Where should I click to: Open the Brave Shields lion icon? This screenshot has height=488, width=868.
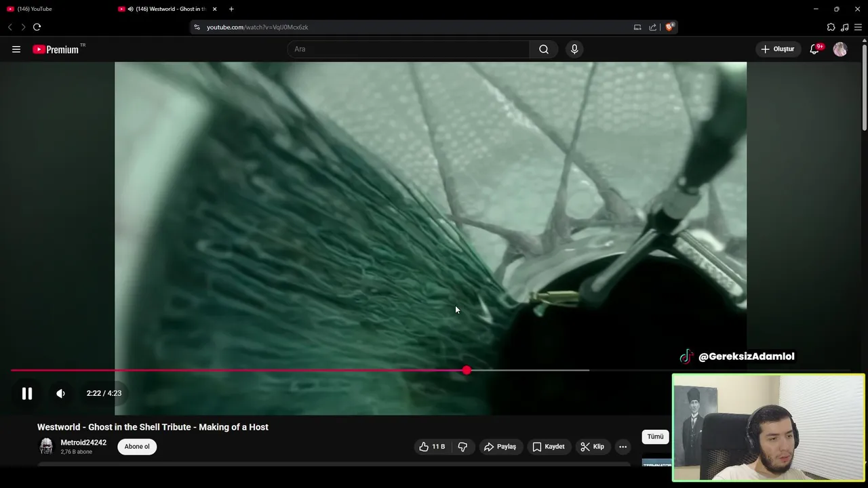[669, 27]
